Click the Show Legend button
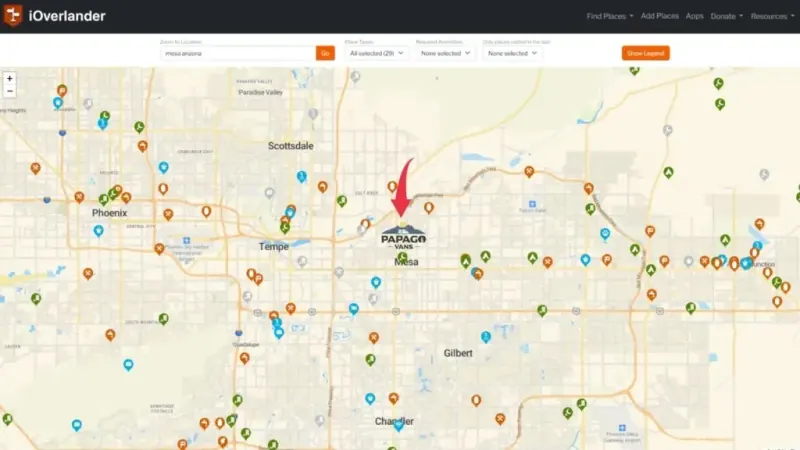 coord(645,53)
